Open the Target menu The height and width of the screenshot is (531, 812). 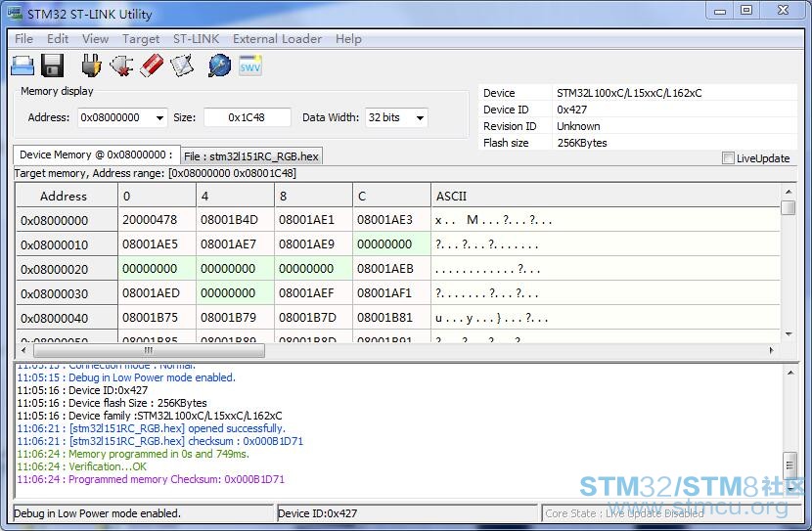click(141, 39)
